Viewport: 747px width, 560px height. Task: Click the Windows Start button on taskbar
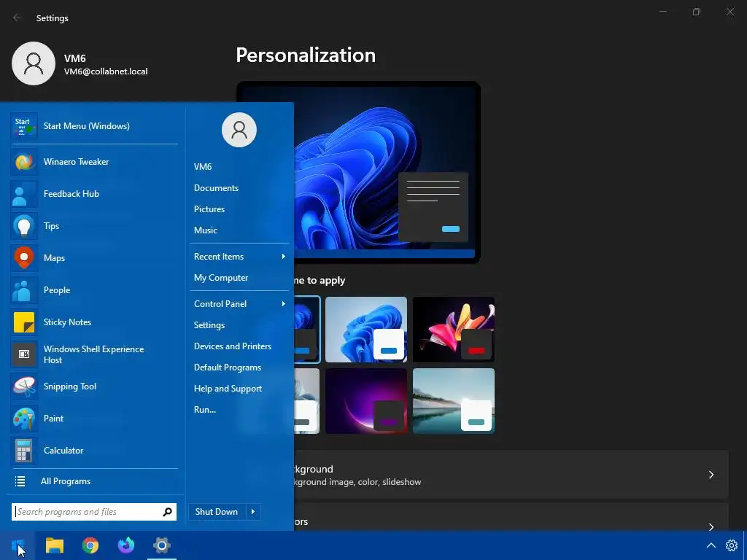tap(18, 545)
